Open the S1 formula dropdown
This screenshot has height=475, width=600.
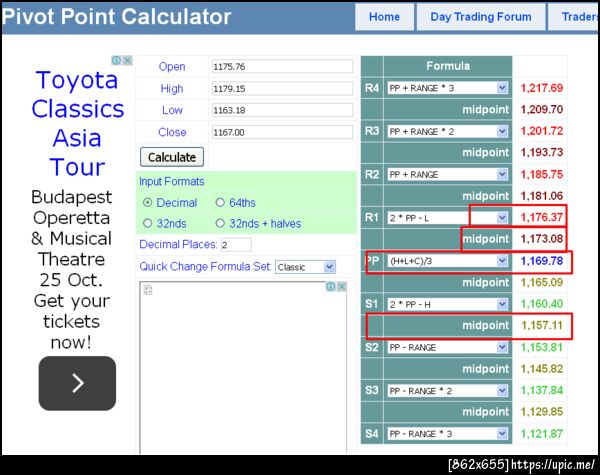click(x=448, y=304)
